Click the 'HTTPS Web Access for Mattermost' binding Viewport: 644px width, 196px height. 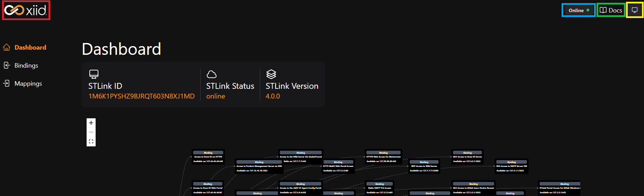(x=383, y=157)
